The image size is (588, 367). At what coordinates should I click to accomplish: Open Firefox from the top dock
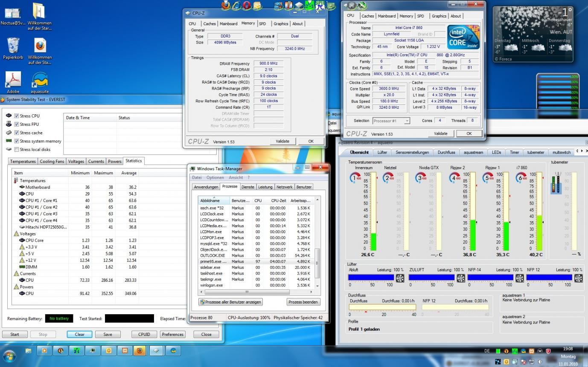pyautogui.click(x=226, y=5)
